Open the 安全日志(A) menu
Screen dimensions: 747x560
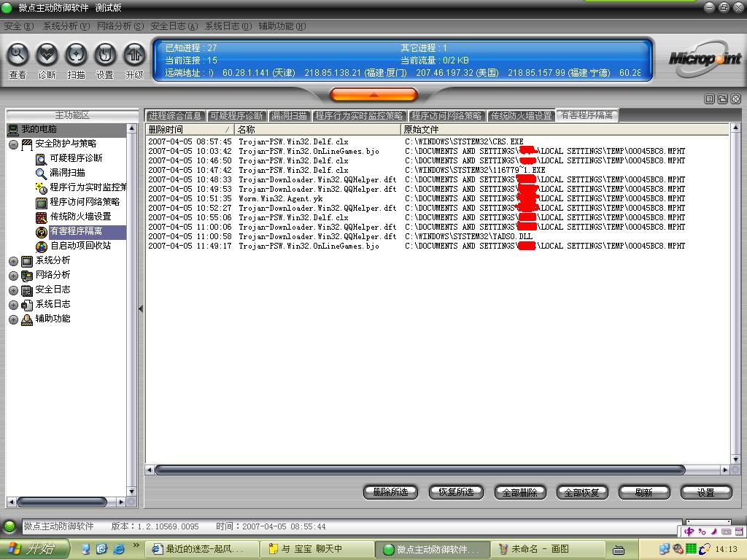click(174, 26)
